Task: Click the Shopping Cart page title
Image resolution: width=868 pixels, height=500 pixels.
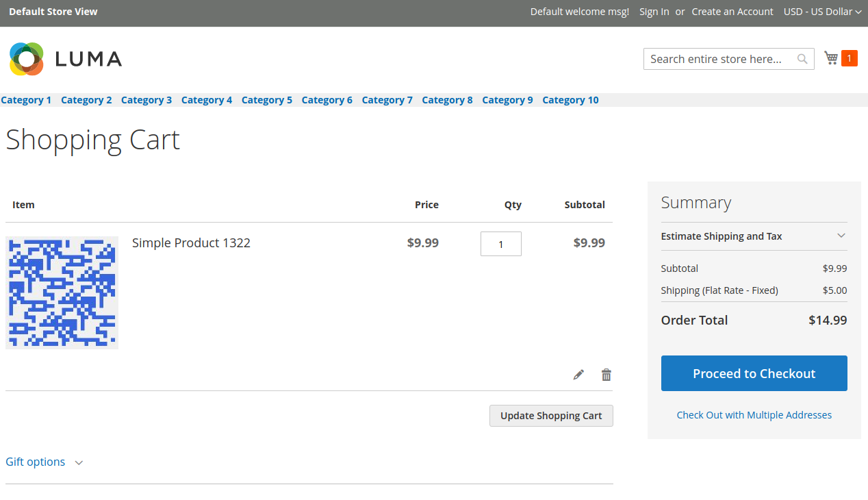Action: [92, 140]
